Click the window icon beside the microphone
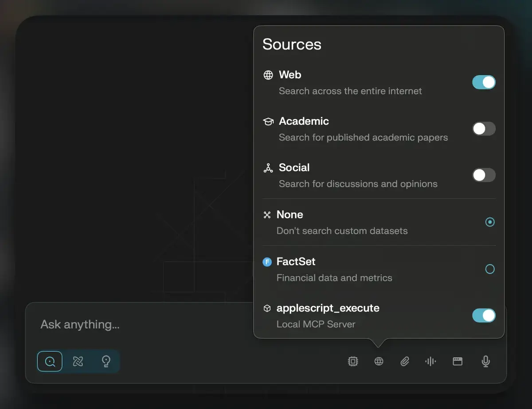The width and height of the screenshot is (532, 409). point(458,361)
